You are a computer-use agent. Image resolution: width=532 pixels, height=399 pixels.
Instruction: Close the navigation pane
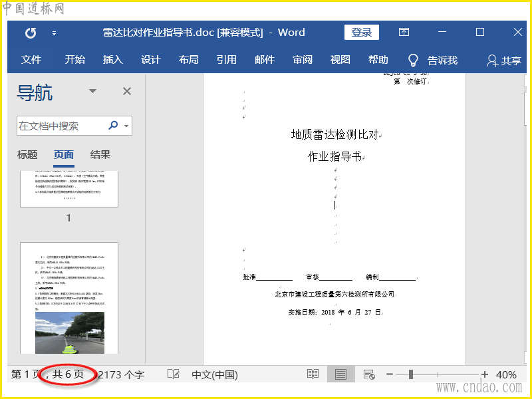126,91
